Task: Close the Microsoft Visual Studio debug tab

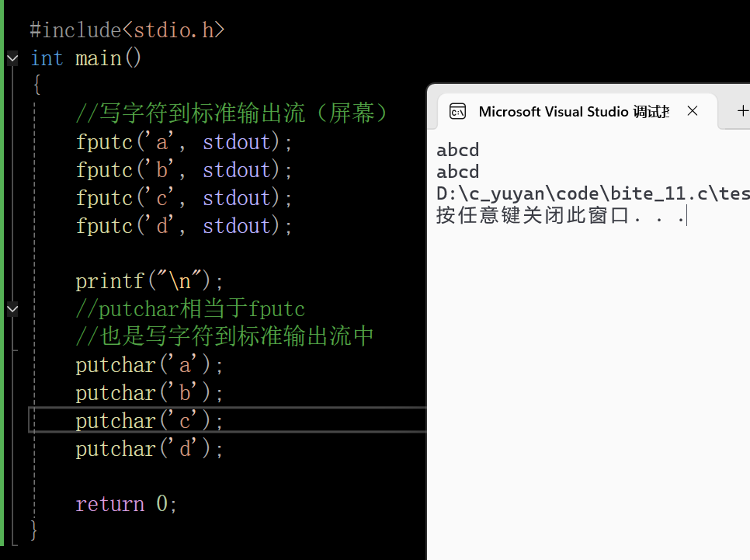Action: (x=692, y=111)
